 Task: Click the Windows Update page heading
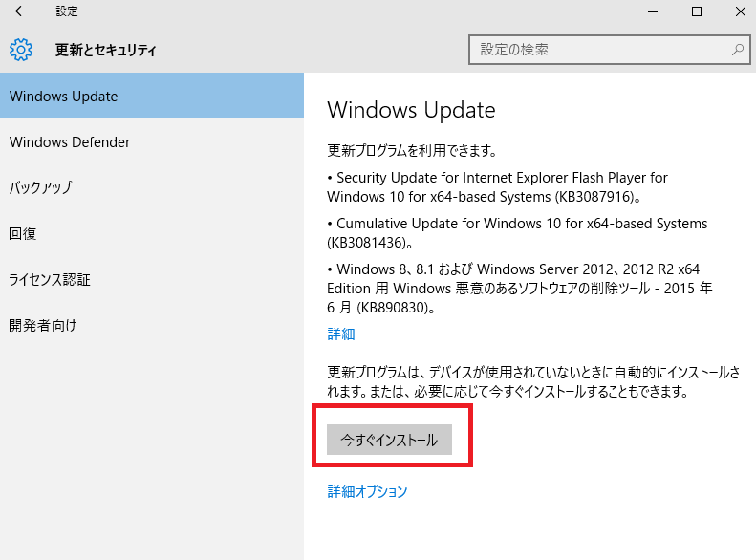click(411, 110)
